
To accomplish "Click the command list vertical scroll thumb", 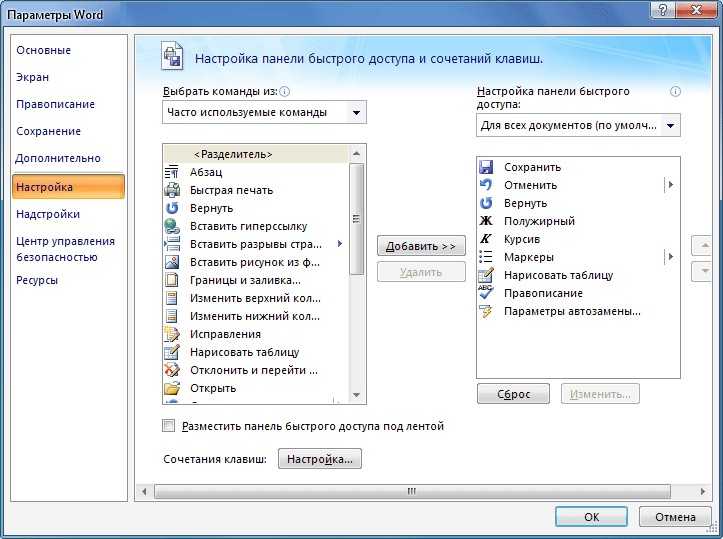I will click(x=356, y=219).
